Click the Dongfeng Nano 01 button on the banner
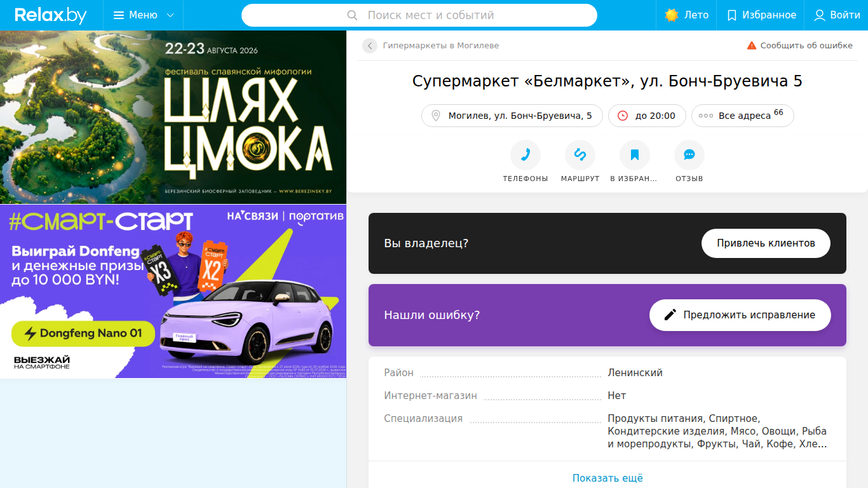Screen dimensions: 868x488 83,334
